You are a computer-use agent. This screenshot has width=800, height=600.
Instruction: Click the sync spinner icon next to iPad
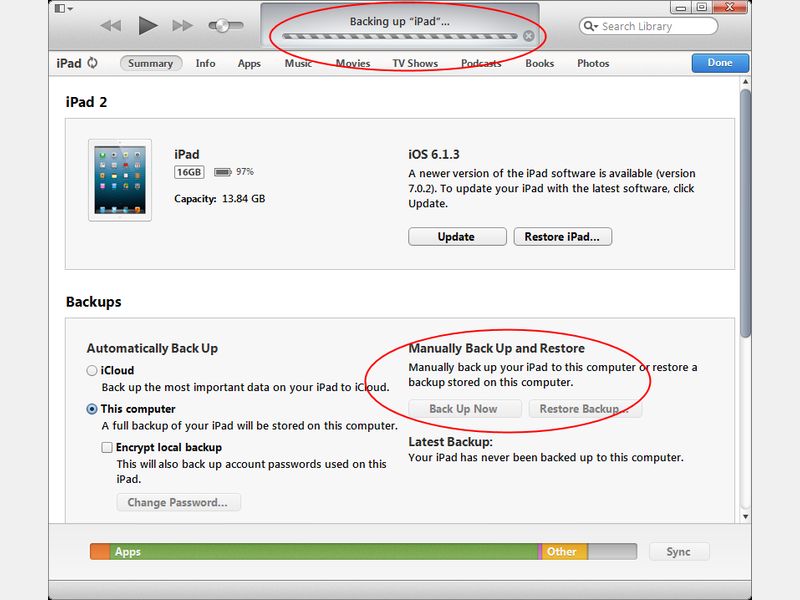coord(92,63)
